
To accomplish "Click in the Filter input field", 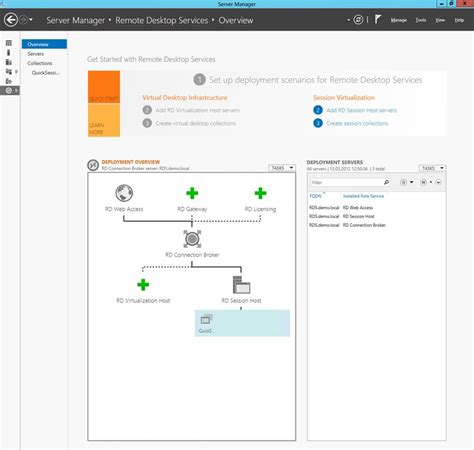I will pos(346,182).
